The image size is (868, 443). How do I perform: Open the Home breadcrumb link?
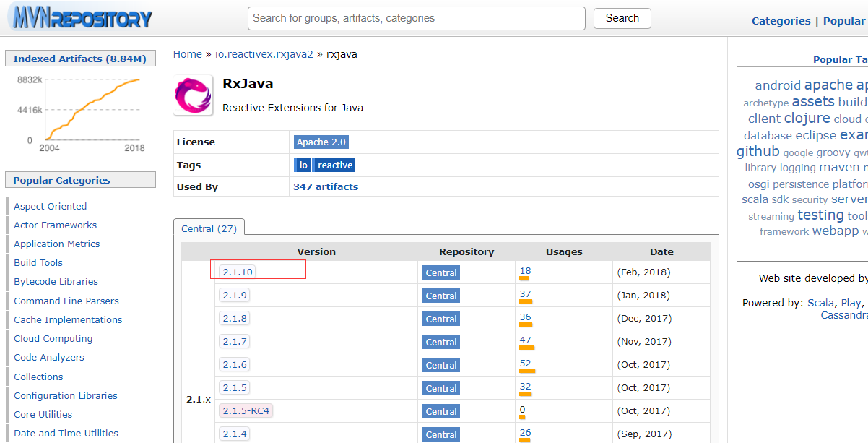point(188,54)
